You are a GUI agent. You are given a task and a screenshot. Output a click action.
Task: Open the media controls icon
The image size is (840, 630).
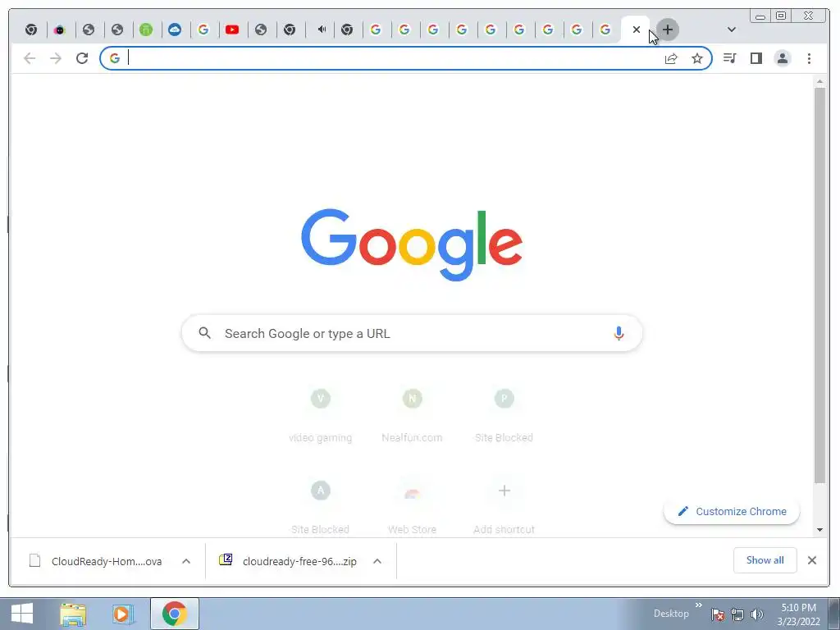[729, 58]
